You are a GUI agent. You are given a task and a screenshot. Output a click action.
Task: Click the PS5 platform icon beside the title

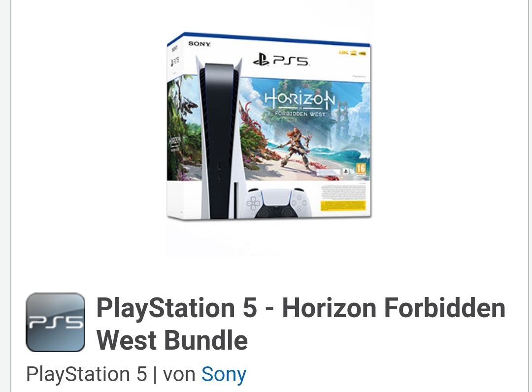tap(55, 322)
